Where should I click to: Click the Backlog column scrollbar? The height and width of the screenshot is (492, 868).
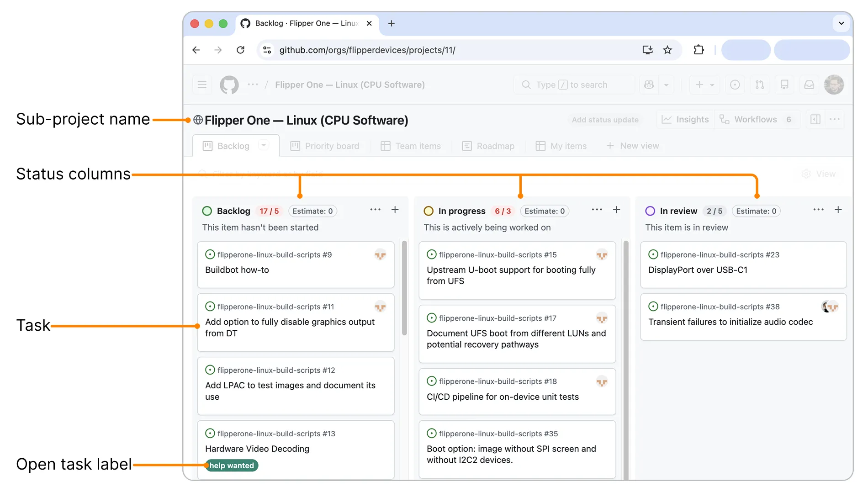coord(404,288)
